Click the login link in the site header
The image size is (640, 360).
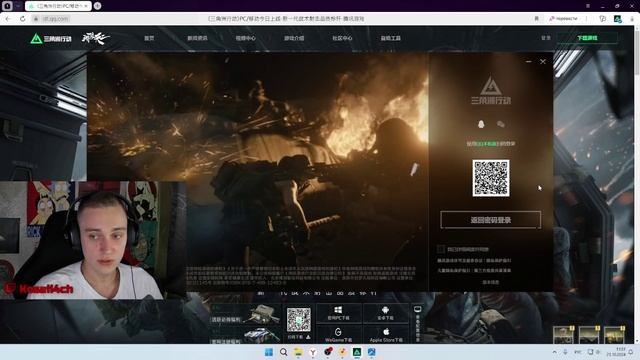(x=546, y=38)
